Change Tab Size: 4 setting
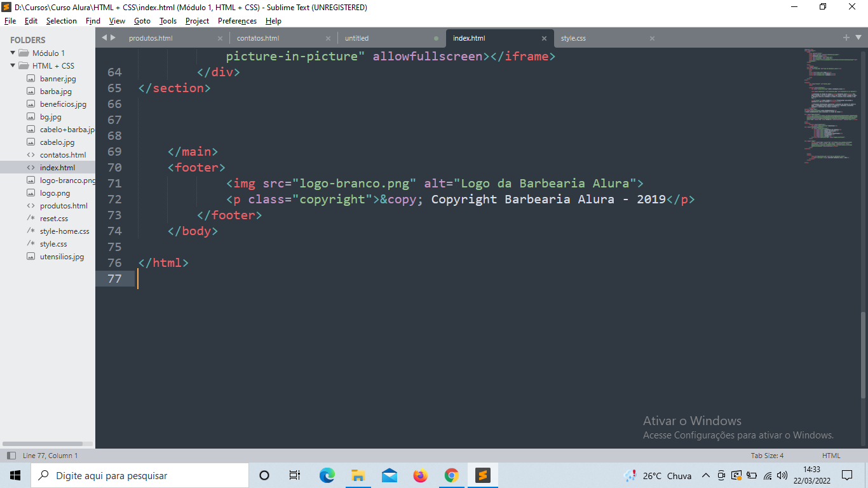The width and height of the screenshot is (868, 488). pos(767,456)
